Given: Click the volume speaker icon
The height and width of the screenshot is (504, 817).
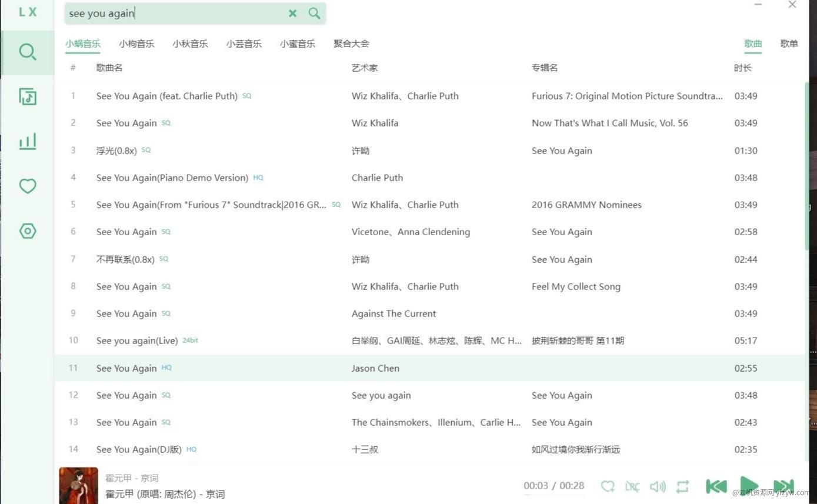Looking at the screenshot, I should pos(658,486).
